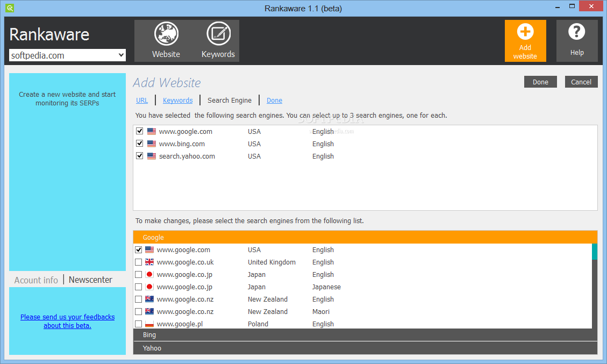
Task: Select United Kingdom country cell
Action: 272,262
